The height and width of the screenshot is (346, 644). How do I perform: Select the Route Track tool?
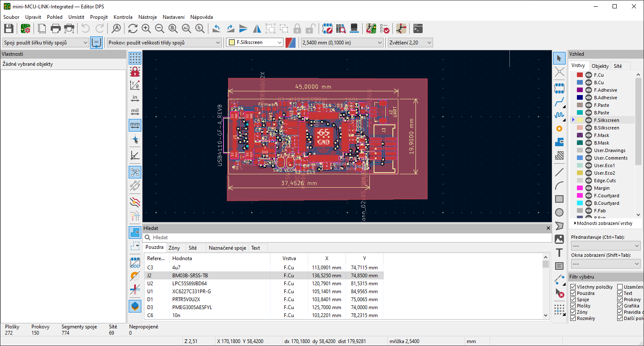(x=559, y=102)
